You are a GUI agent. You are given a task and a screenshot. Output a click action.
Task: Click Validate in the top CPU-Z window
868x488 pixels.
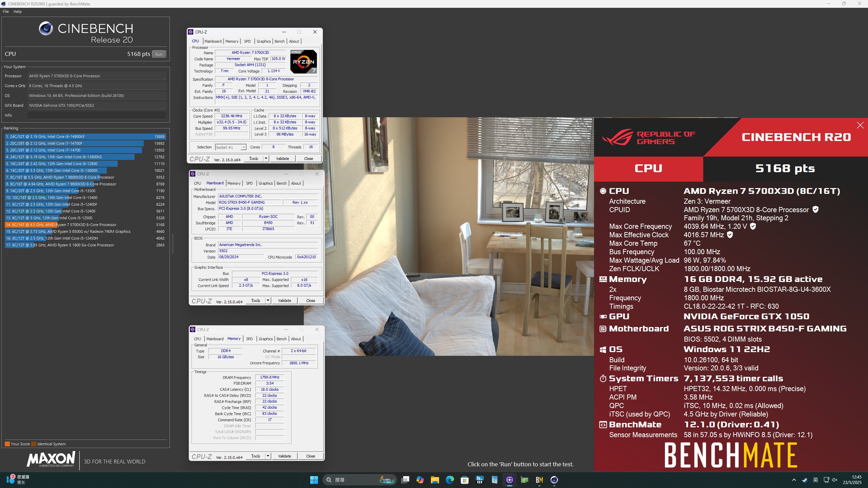coord(282,159)
